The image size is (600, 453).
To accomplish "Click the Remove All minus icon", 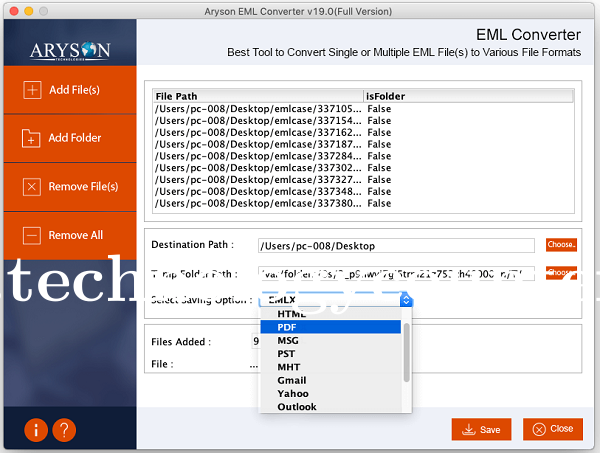I will coord(32,235).
